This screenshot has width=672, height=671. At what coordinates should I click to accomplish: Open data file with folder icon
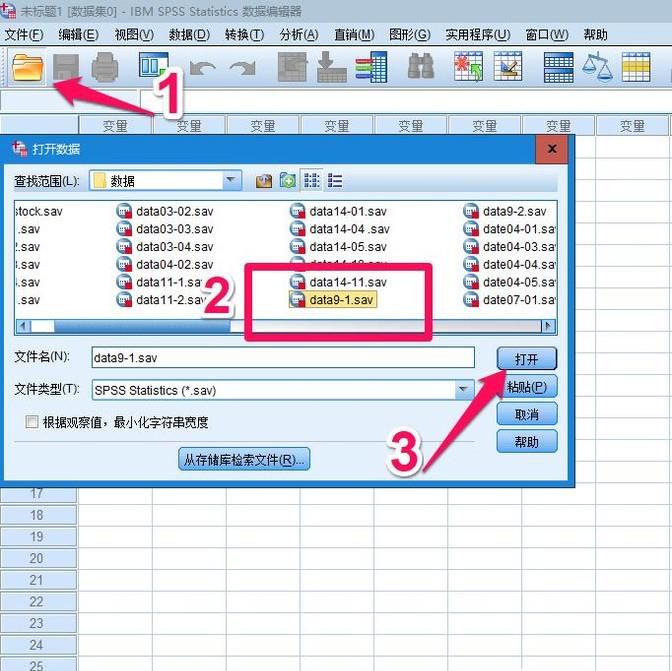click(28, 67)
